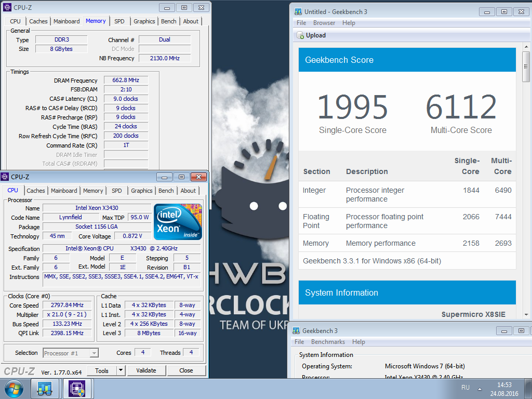Click the Single-Core Score 1995
Screen dimensions: 532x399
point(353,107)
